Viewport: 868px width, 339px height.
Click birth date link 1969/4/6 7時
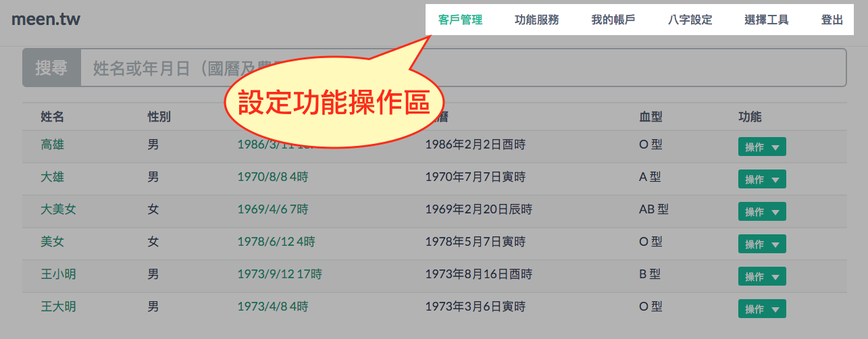tap(273, 209)
